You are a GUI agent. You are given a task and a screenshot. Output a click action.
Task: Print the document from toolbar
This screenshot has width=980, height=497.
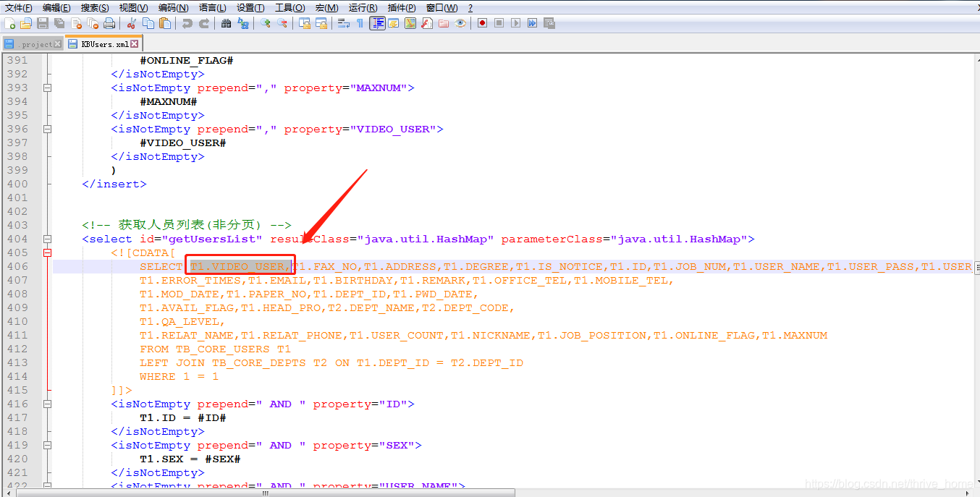click(x=109, y=23)
